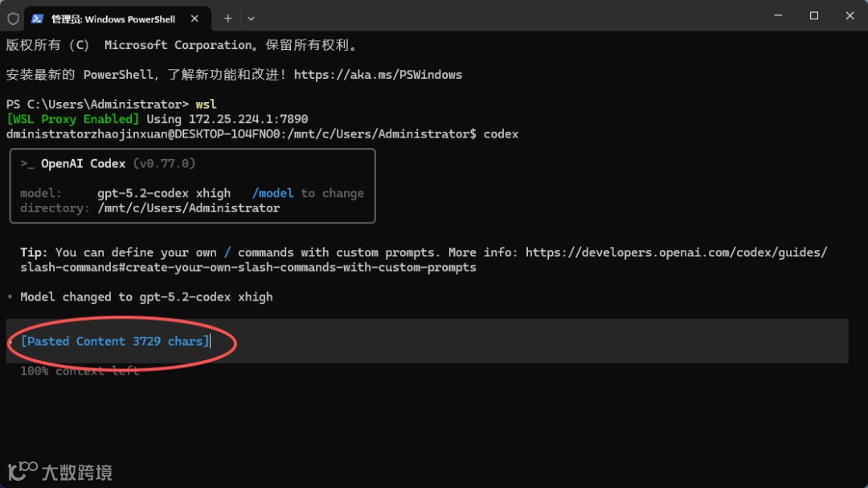Click the PS C:\Users\Administrator prompt
The height and width of the screenshot is (488, 868).
point(97,105)
